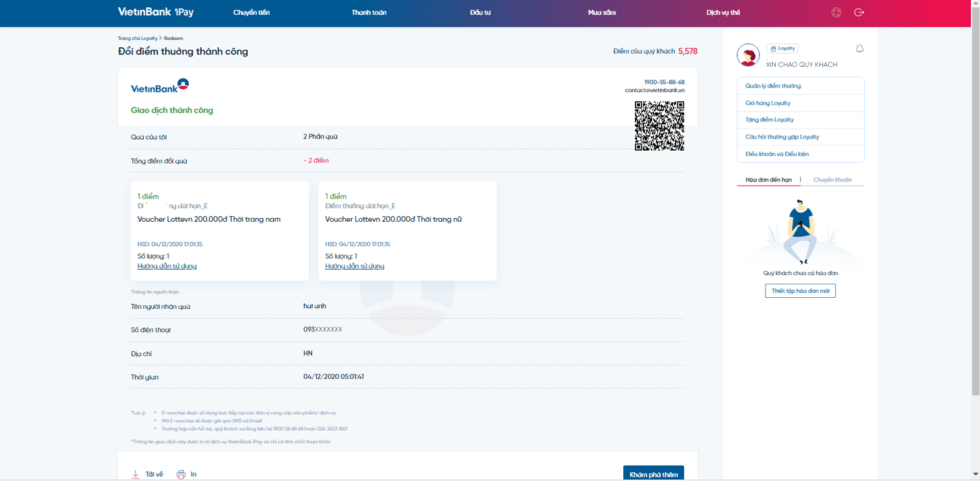Click the vertical scrollbar thumb
The width and height of the screenshot is (980, 481).
click(976, 200)
